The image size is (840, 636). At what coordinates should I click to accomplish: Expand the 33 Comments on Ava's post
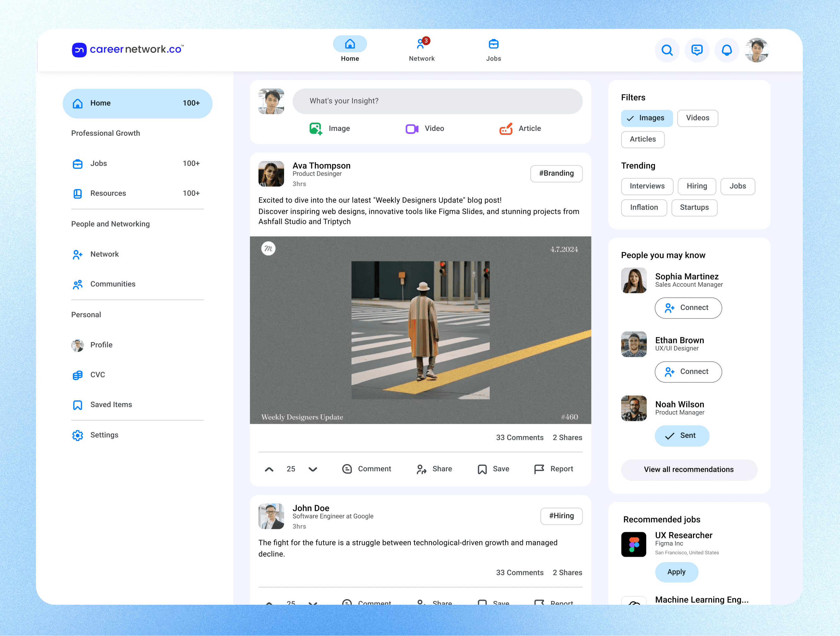[519, 438]
